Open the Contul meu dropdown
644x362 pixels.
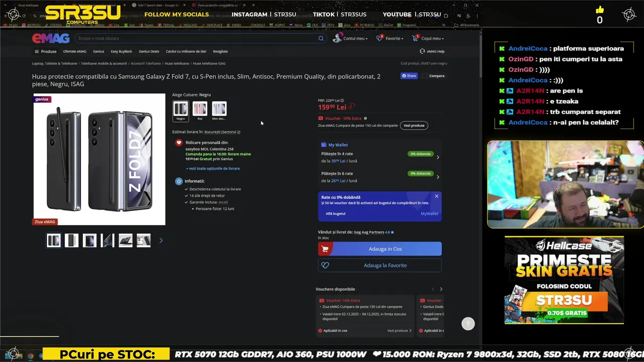coord(350,38)
